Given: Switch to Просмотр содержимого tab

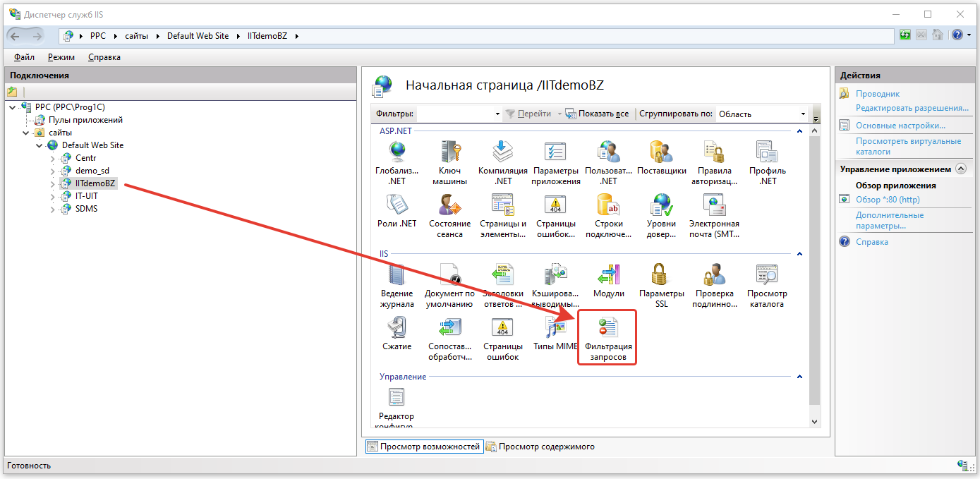Looking at the screenshot, I should [x=540, y=447].
